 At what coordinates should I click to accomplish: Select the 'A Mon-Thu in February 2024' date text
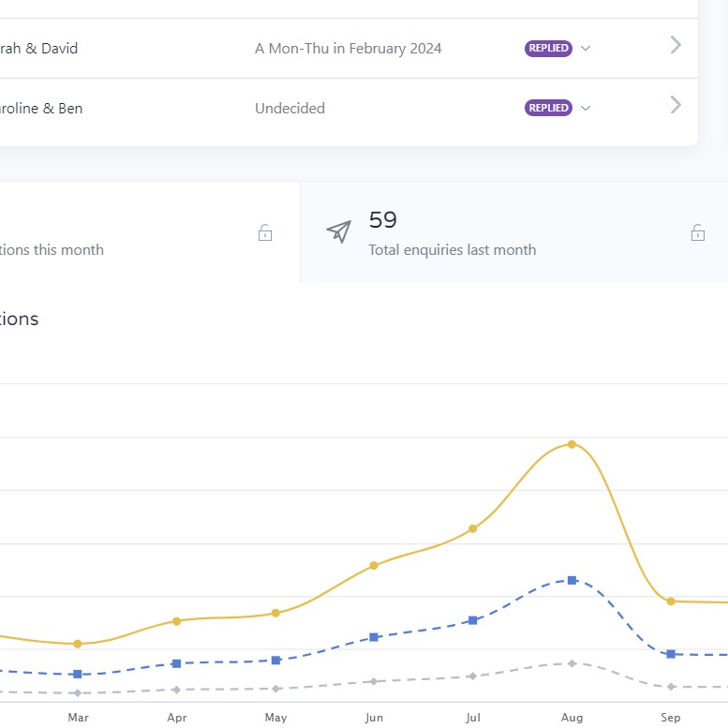pos(348,49)
